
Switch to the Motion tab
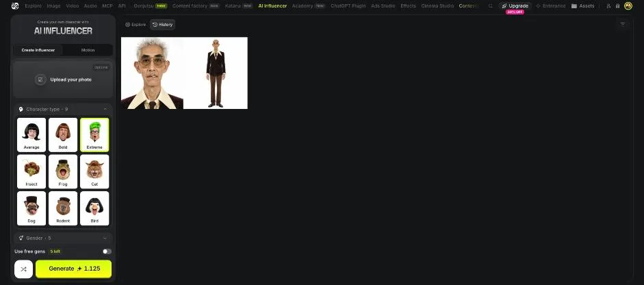(88, 50)
